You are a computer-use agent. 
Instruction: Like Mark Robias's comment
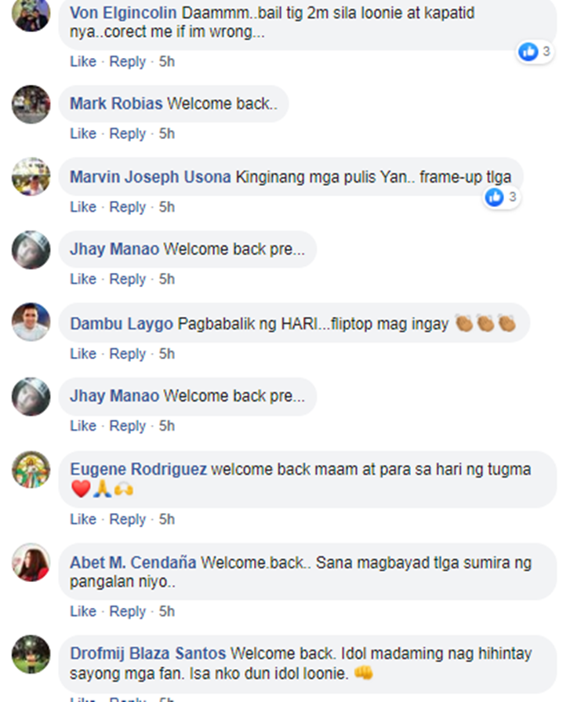pyautogui.click(x=83, y=133)
